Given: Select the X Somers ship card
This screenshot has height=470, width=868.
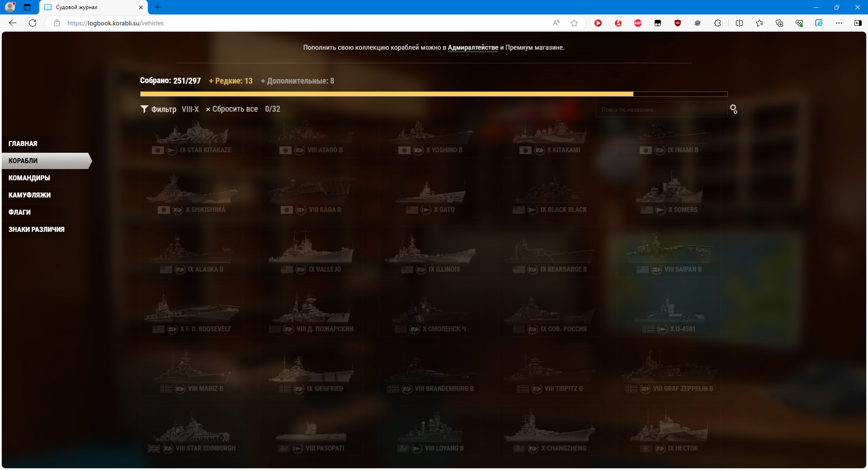Looking at the screenshot, I should pos(669,192).
